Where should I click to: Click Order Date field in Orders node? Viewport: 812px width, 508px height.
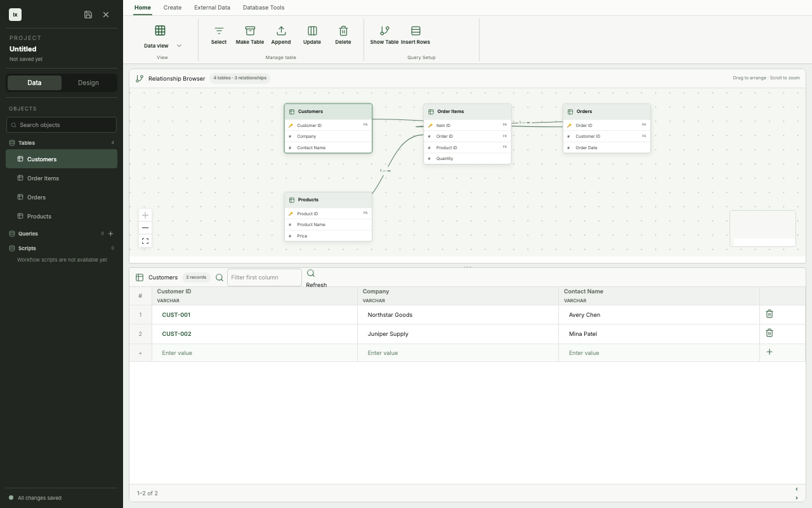[x=606, y=148]
